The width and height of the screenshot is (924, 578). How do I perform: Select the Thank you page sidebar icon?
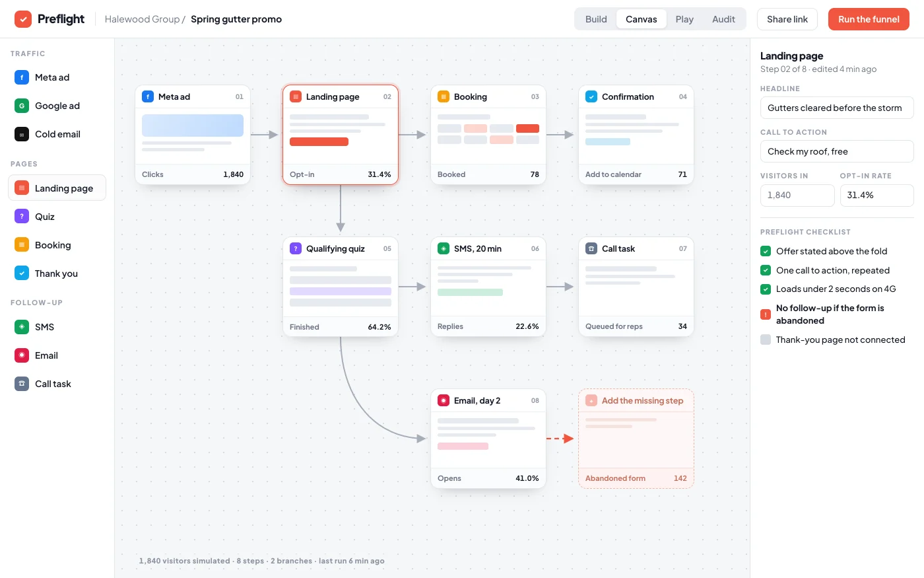pos(22,273)
